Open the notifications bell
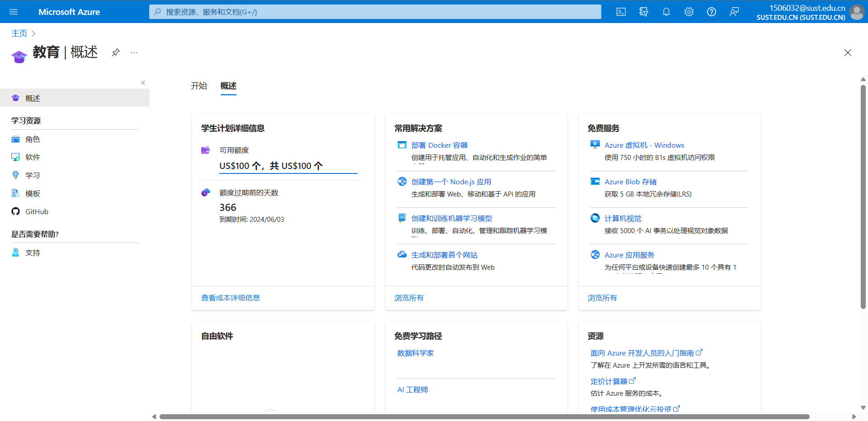 [x=666, y=12]
